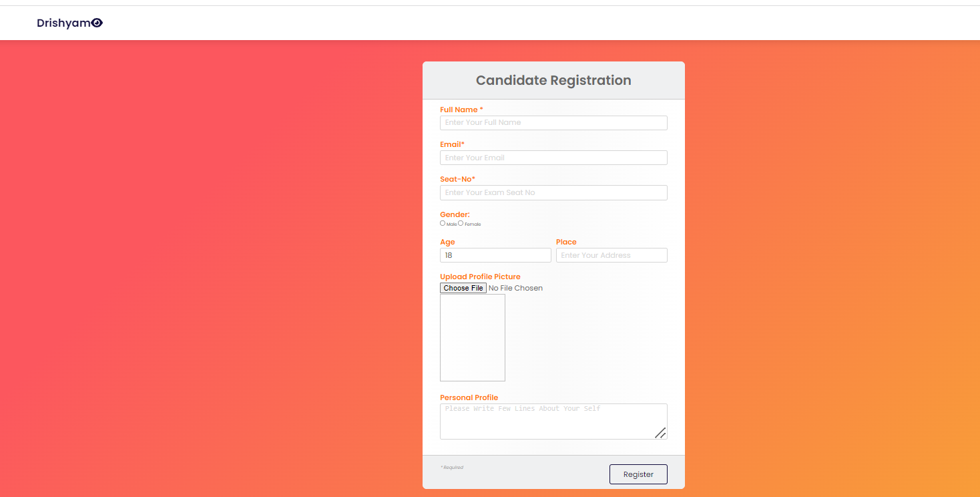Click the Enter Your Email field

(x=553, y=157)
